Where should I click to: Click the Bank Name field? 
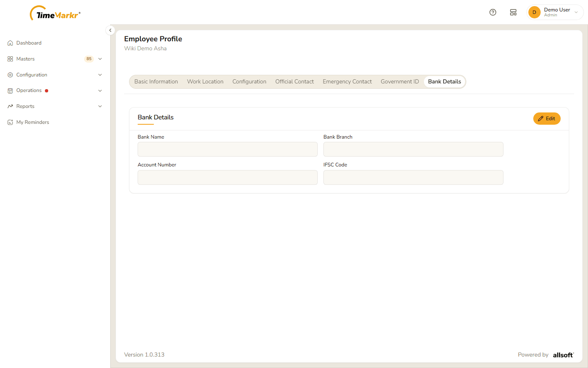tap(227, 149)
